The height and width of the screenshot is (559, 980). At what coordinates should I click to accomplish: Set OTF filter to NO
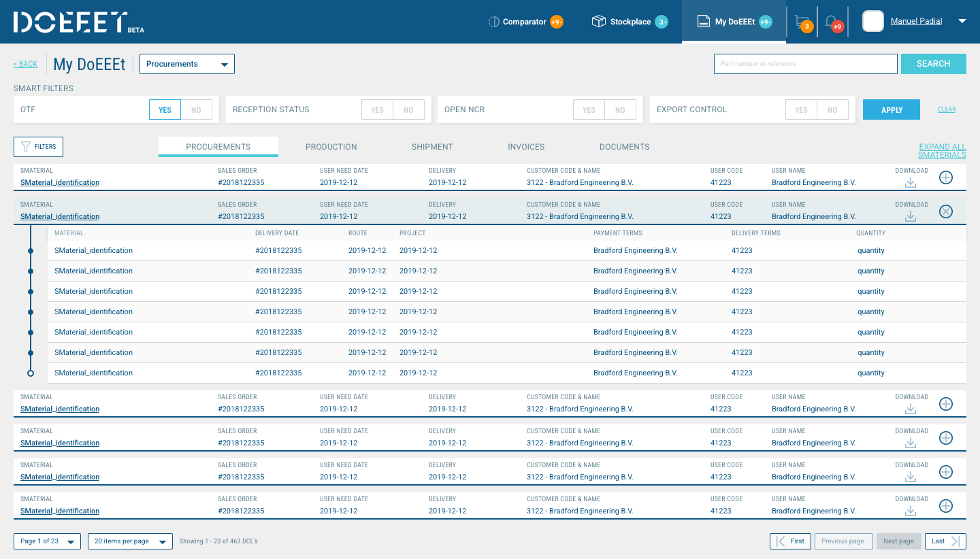click(196, 109)
